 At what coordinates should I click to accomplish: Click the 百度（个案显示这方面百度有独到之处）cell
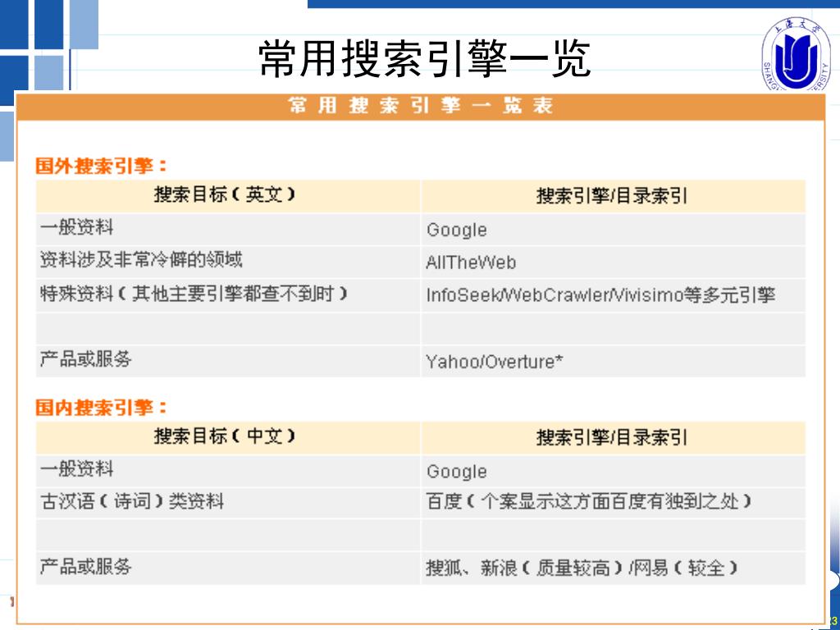point(613,503)
